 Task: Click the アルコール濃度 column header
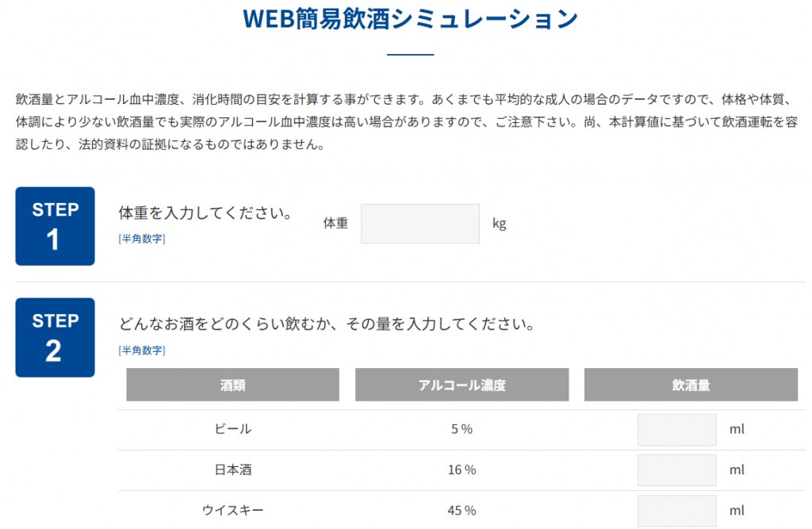462,385
